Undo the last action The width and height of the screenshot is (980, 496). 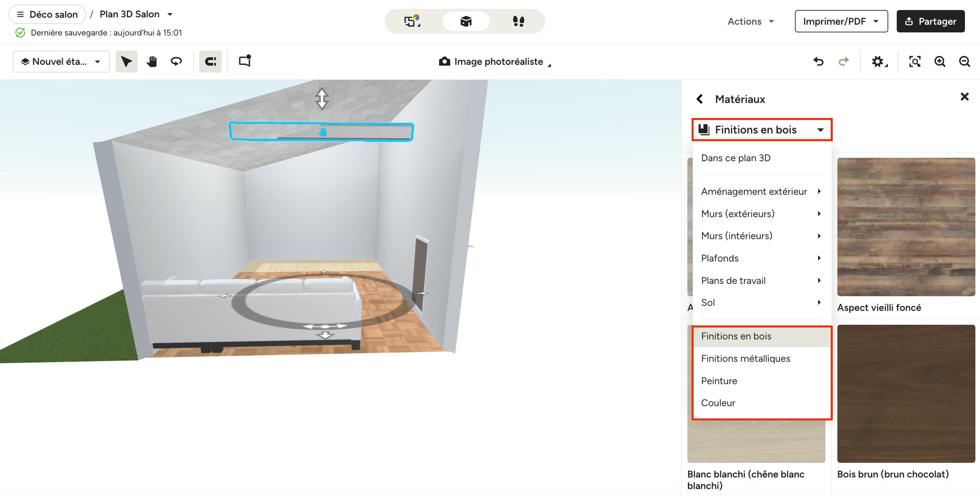(818, 62)
